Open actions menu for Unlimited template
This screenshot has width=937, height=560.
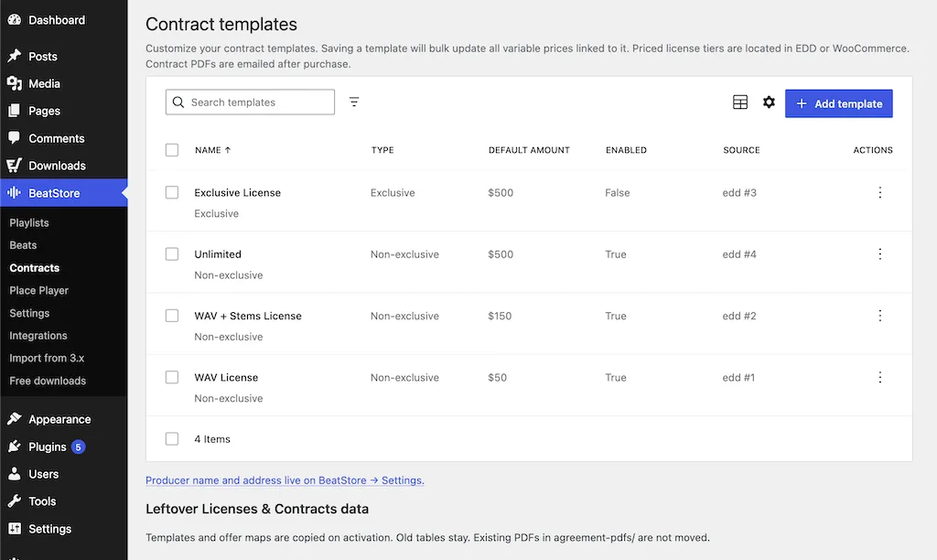point(879,254)
